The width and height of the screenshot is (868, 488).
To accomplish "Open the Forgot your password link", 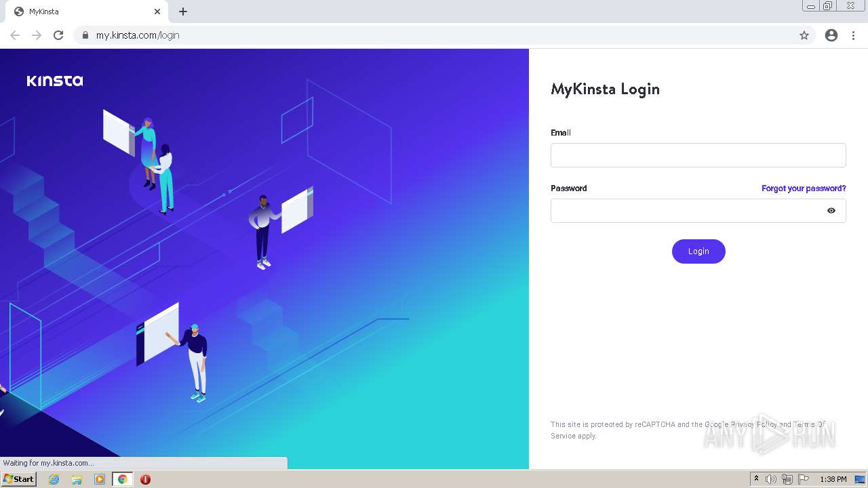I will (x=804, y=188).
